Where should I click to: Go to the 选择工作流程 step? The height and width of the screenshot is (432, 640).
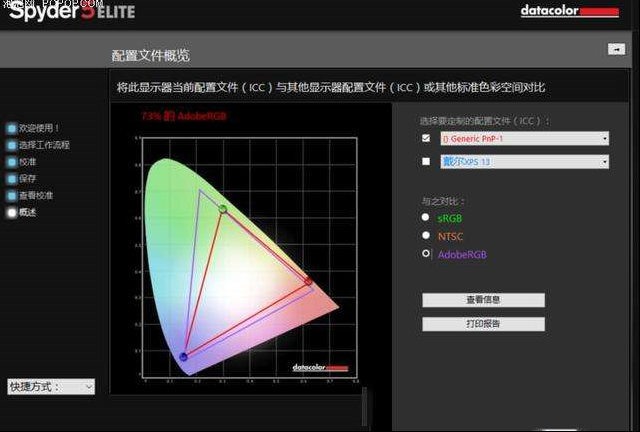coord(44,145)
